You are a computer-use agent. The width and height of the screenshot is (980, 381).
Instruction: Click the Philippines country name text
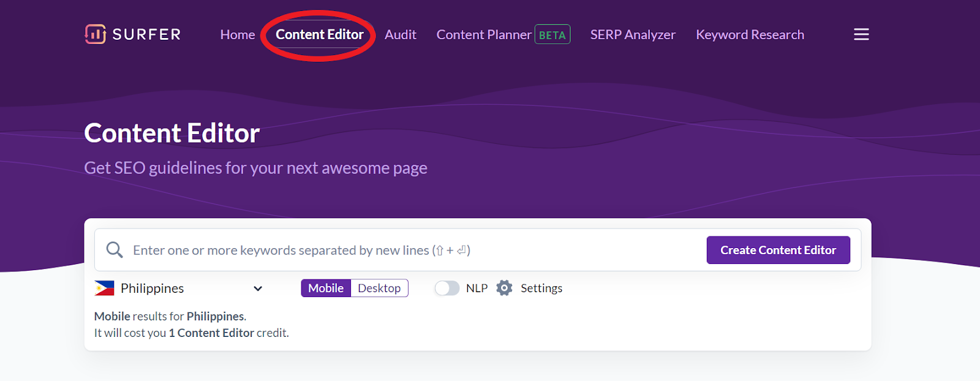pos(153,289)
